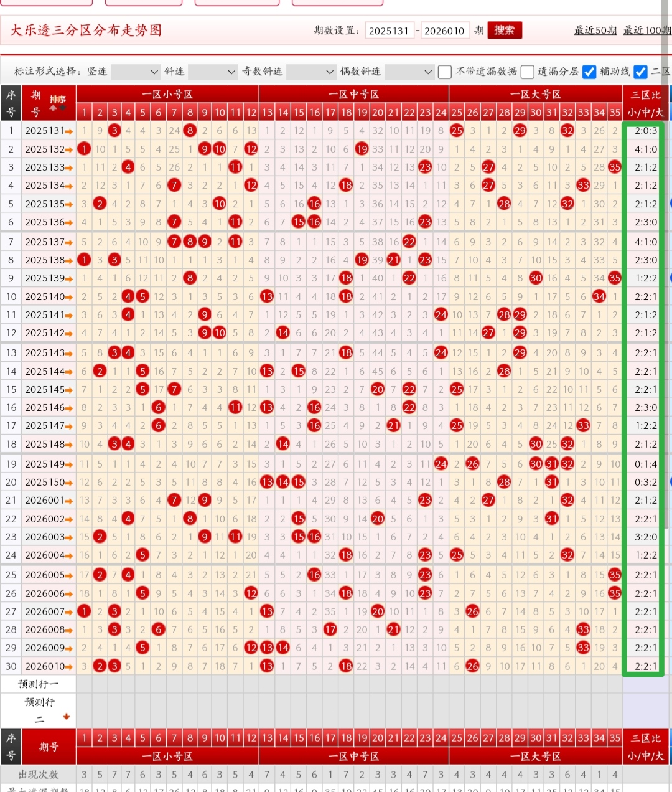The width and height of the screenshot is (672, 792).
Task: Click the orange arrow beside issue 2026010
Action: (68, 666)
